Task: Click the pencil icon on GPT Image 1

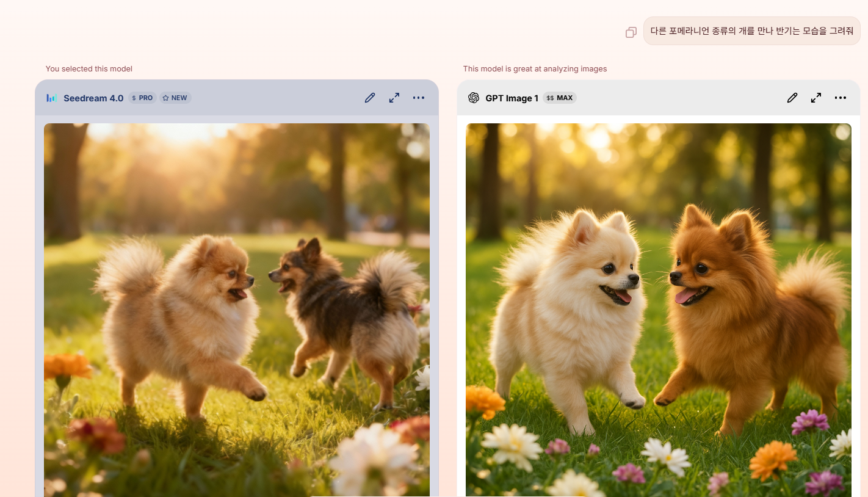Action: (792, 98)
